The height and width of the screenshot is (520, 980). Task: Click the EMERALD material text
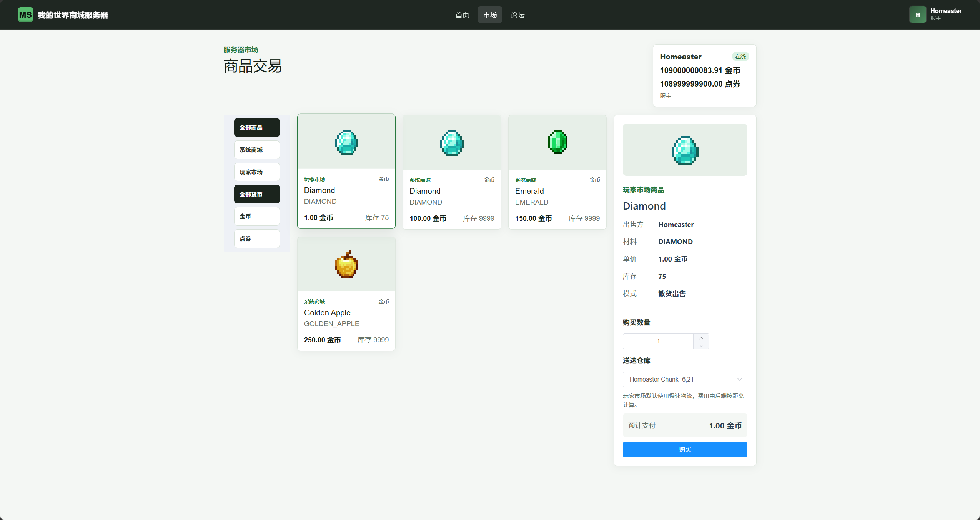click(x=531, y=202)
